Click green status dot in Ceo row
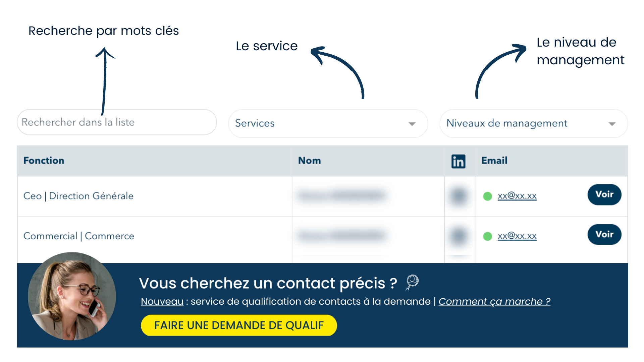Image resolution: width=644 pixels, height=362 pixels. click(487, 196)
